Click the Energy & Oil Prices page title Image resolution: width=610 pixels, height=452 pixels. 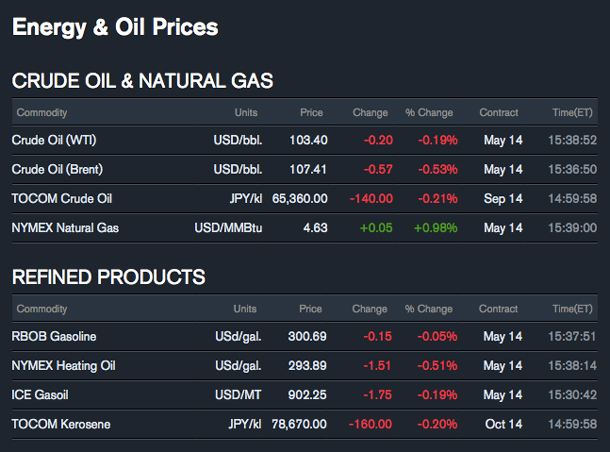click(115, 27)
